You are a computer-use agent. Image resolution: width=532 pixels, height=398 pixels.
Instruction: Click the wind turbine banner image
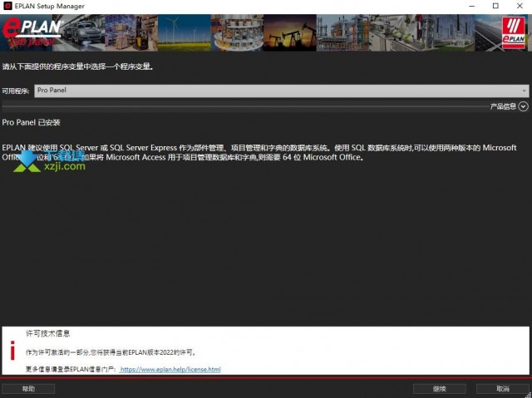click(x=185, y=33)
